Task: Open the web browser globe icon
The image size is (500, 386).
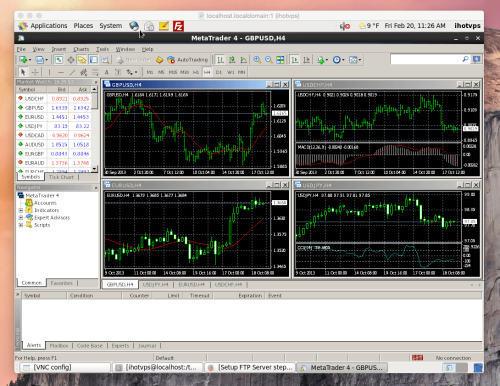Action: [134, 26]
